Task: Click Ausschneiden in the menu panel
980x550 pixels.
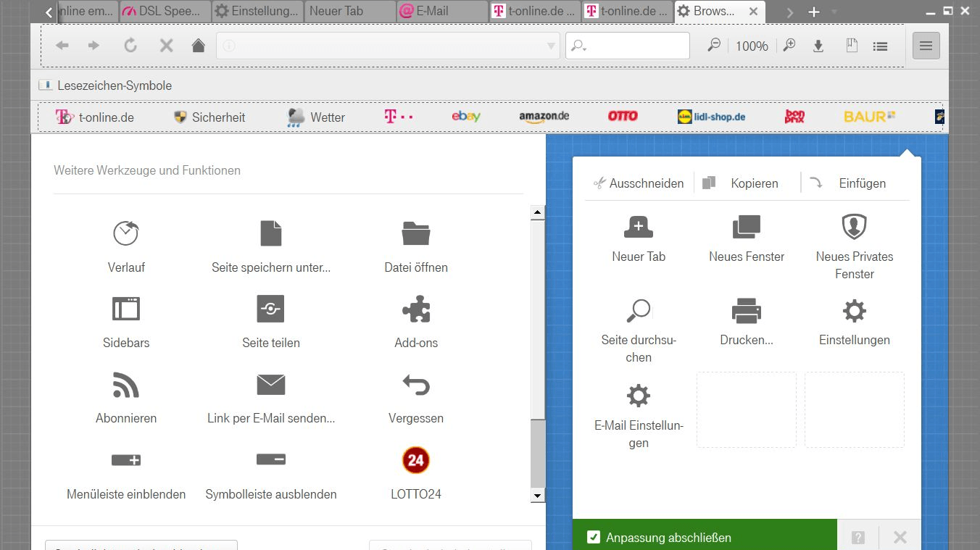Action: (639, 183)
